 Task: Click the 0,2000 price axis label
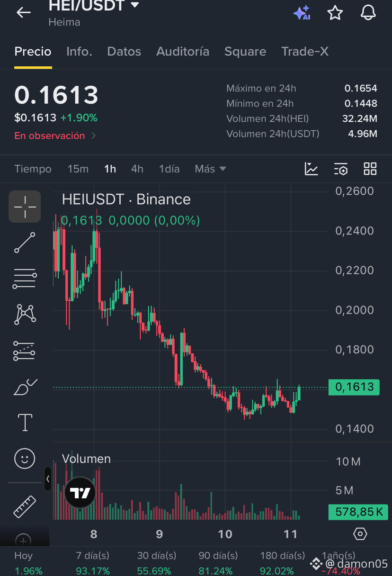click(355, 310)
